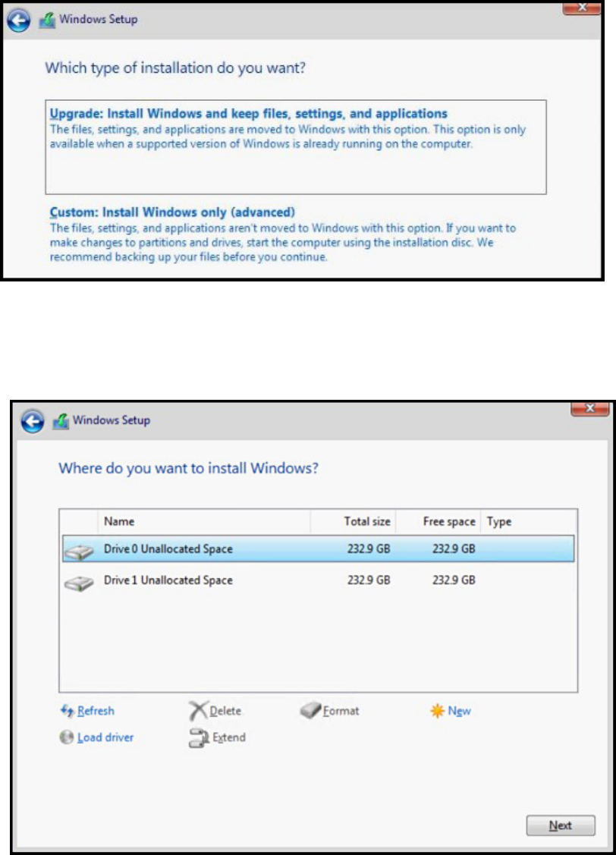Create a New partition
Viewport: 616px width, 855px height.
tap(459, 711)
